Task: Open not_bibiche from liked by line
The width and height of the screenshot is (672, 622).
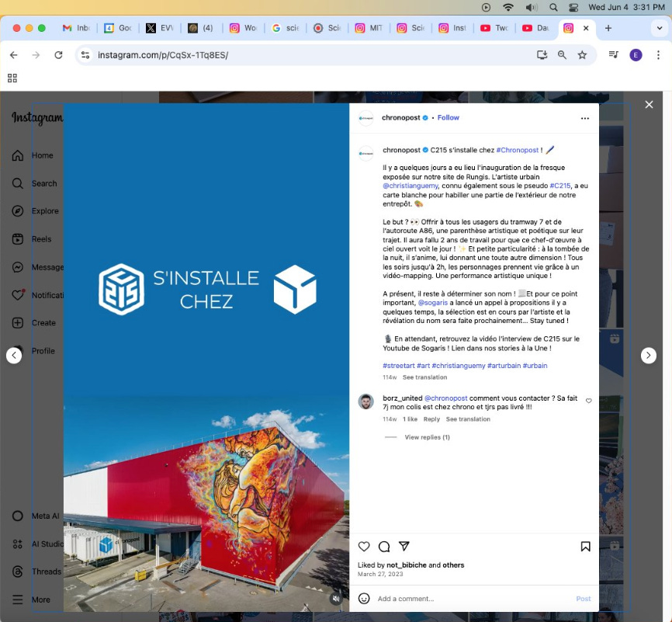Action: pyautogui.click(x=407, y=565)
